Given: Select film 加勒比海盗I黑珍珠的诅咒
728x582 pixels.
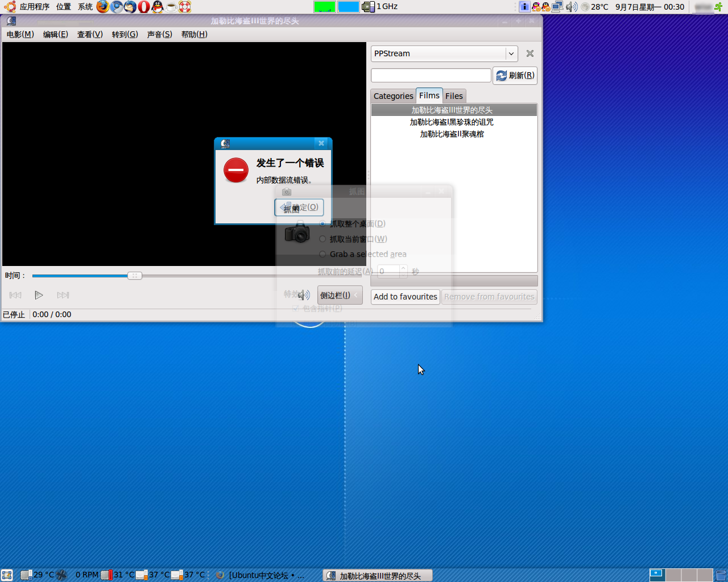Looking at the screenshot, I should (x=454, y=122).
